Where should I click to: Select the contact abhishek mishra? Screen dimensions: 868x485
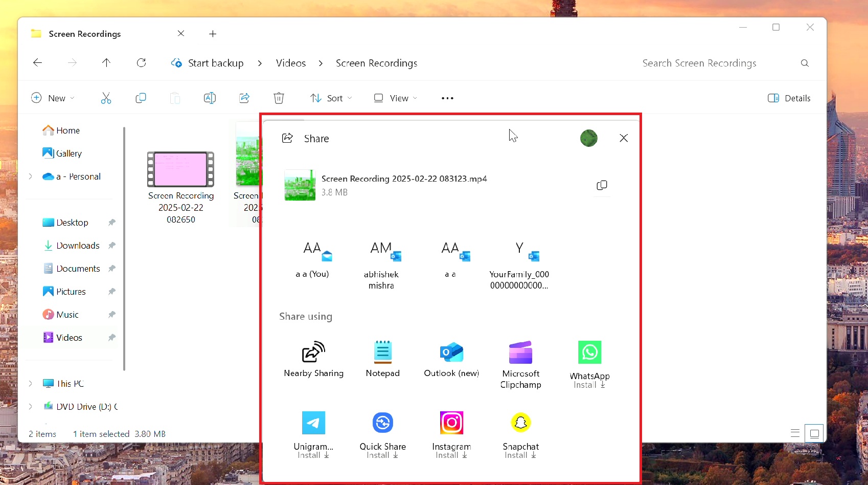pos(381,263)
